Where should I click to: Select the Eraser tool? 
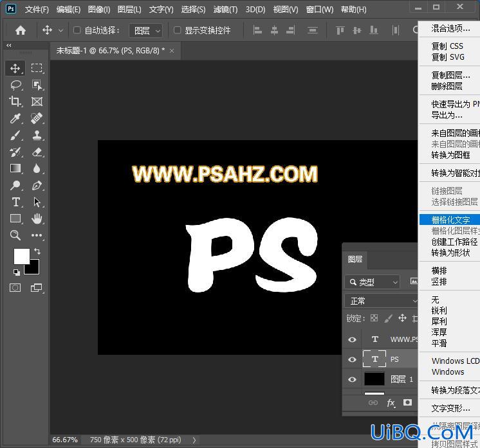point(37,152)
